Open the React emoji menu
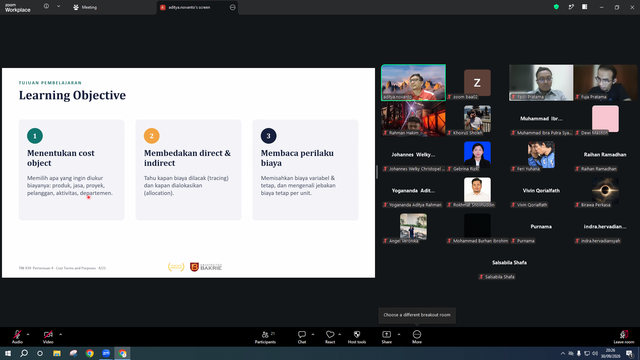Viewport: 640px width, 360px height. (330, 337)
